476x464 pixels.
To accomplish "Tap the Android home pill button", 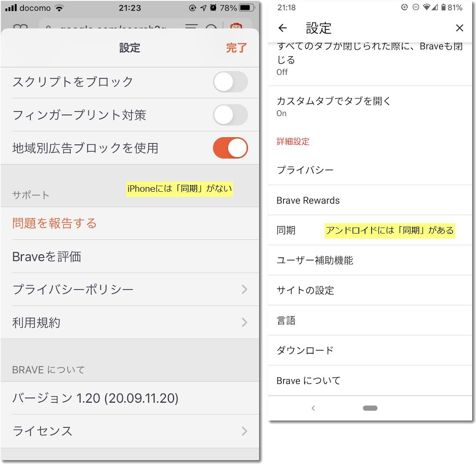I will click(x=370, y=408).
